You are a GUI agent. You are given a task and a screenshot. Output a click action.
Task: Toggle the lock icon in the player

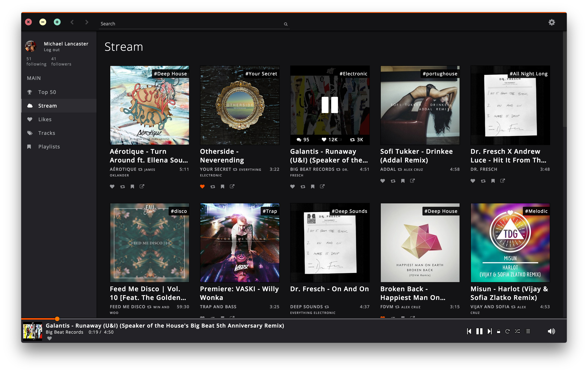click(498, 331)
